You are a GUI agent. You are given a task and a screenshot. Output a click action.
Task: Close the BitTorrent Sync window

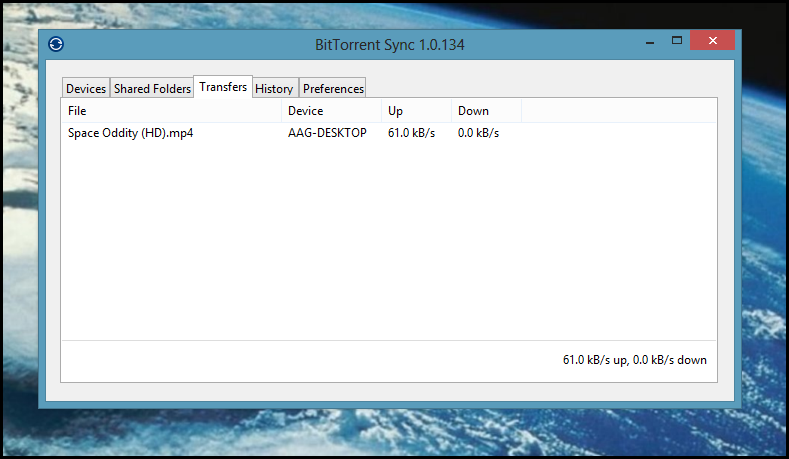[x=713, y=40]
